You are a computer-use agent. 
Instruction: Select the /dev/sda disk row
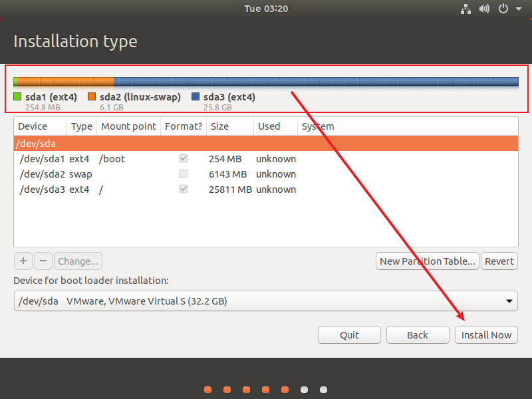[x=266, y=143]
